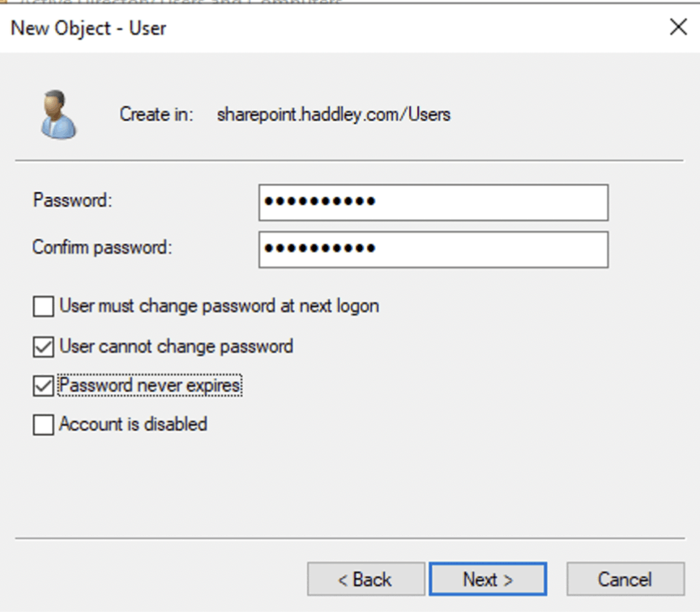Uncheck the 'User cannot change password' checkbox

coord(43,347)
